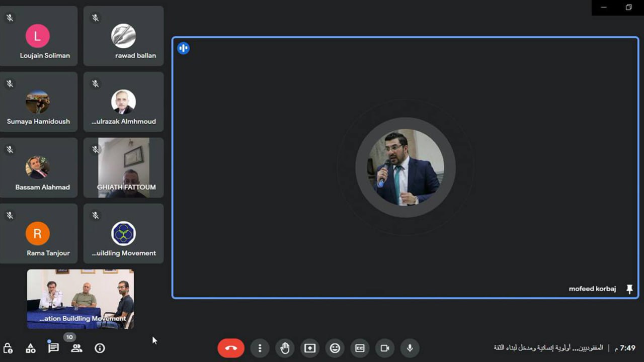Screen dimensions: 644x362
Task: Open the activities panel
Action: tap(31, 348)
